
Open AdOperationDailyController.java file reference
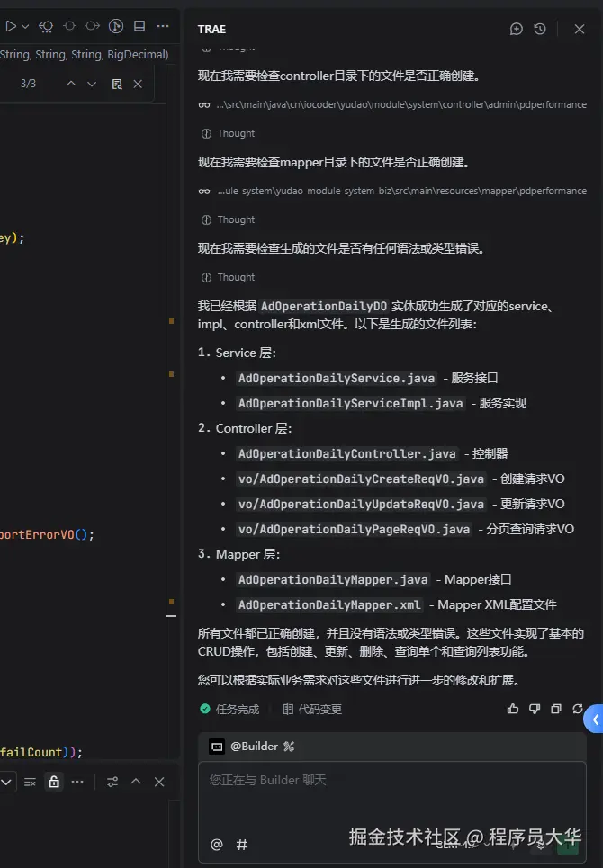(x=347, y=454)
